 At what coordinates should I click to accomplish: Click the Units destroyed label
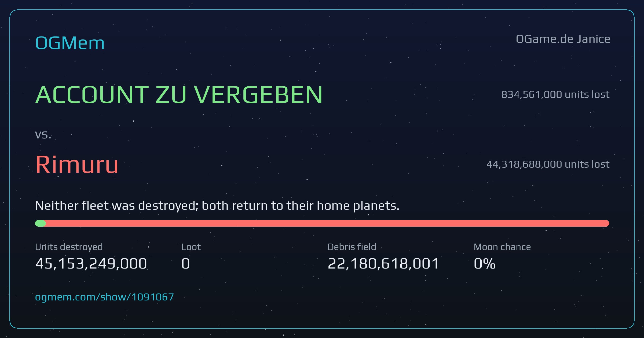[x=69, y=247]
